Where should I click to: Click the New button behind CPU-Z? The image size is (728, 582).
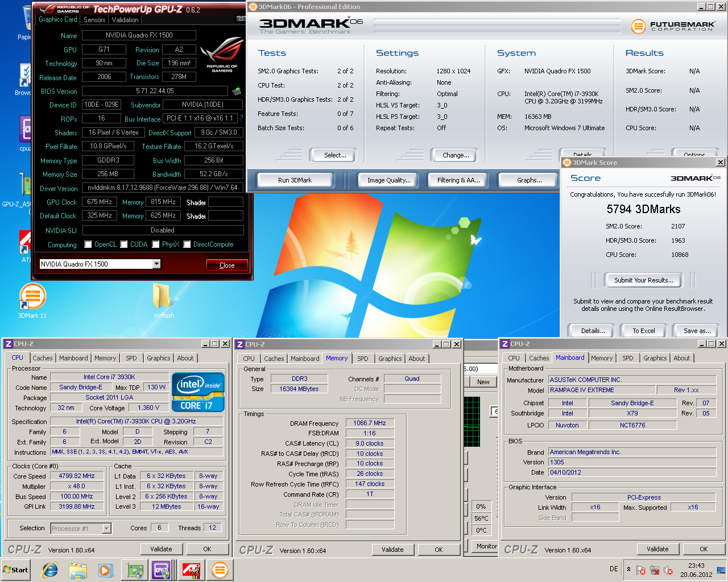[x=483, y=382]
